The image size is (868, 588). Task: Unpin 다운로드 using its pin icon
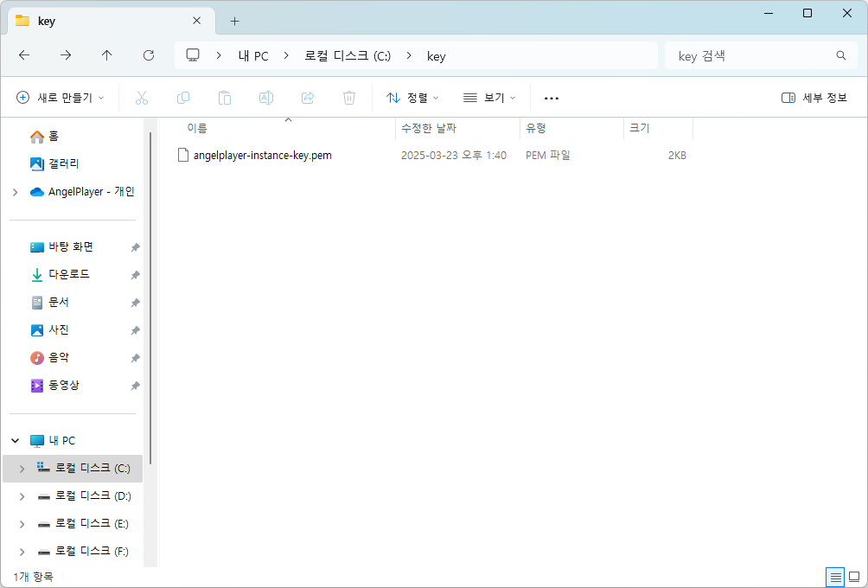(135, 275)
